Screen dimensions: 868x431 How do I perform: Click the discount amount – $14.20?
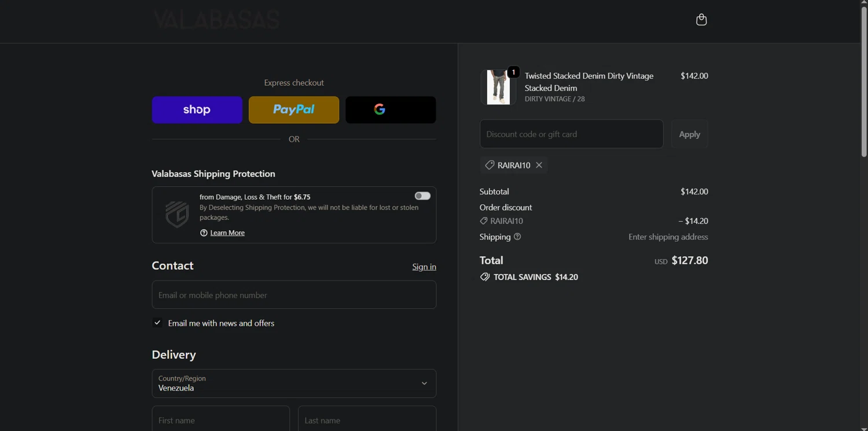click(x=693, y=221)
